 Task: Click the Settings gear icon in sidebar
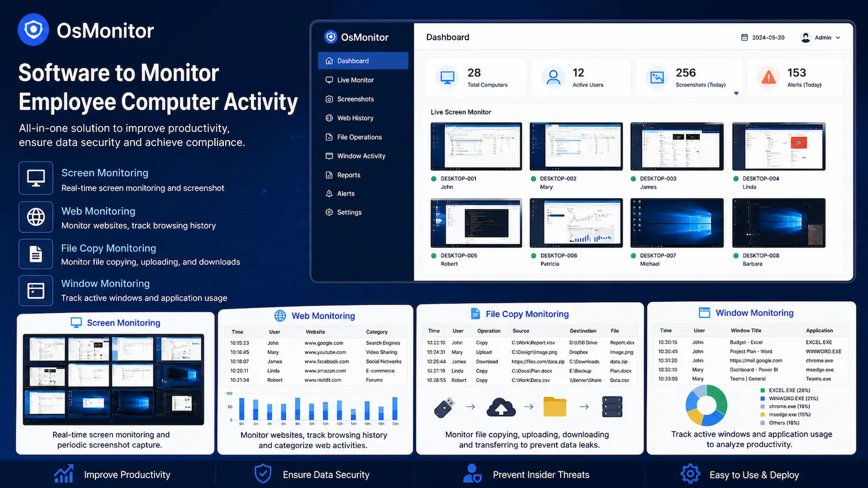pos(329,212)
